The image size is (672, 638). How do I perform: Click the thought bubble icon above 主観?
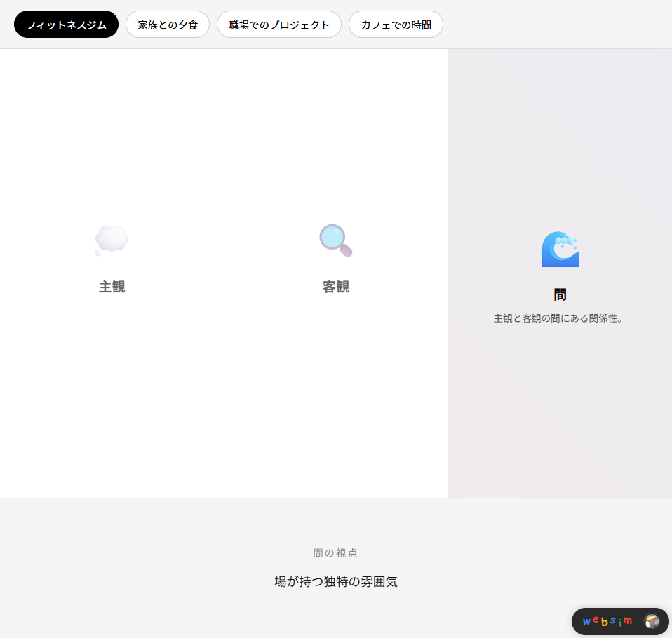pos(112,240)
